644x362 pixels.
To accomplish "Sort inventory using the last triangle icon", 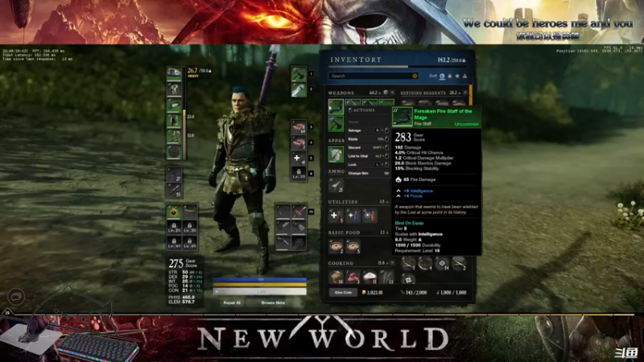I will 464,76.
